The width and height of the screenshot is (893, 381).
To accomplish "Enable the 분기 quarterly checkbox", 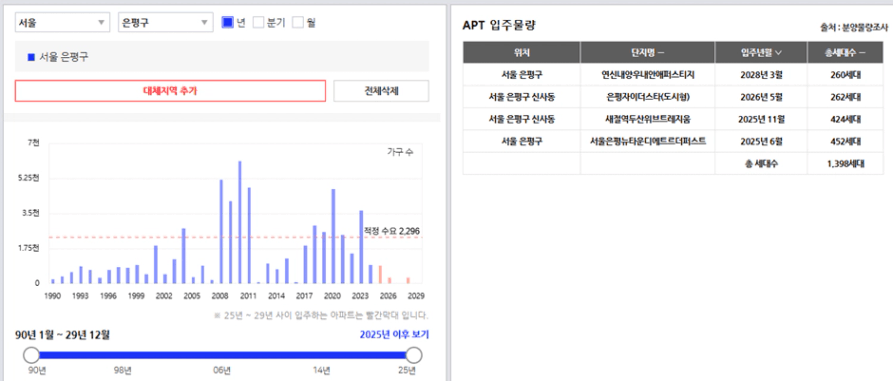I will point(259,23).
